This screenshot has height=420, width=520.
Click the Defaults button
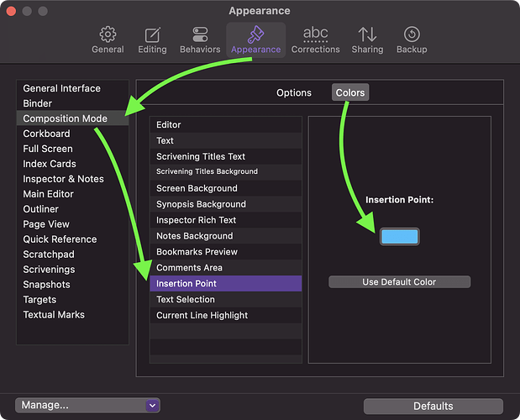(433, 406)
